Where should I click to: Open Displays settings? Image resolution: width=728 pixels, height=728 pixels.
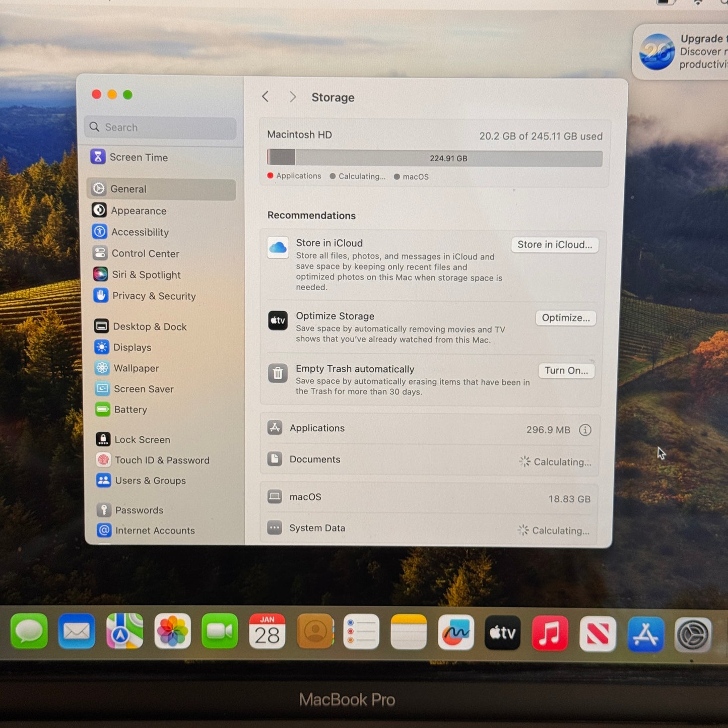(x=161, y=347)
